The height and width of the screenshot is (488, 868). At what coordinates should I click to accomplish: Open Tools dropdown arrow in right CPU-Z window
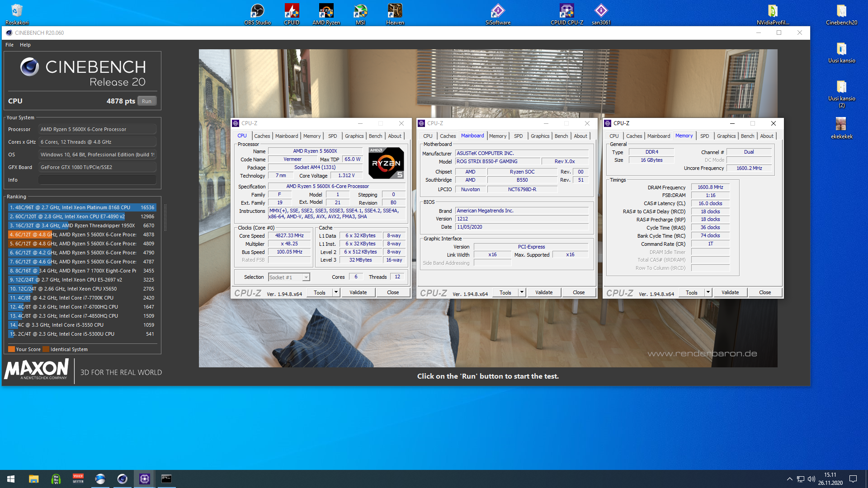point(708,292)
